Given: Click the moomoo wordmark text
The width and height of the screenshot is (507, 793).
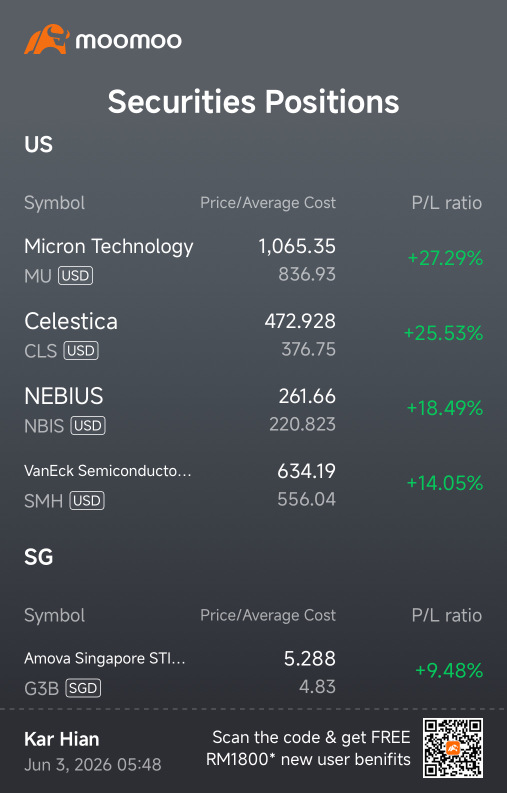Looking at the screenshot, I should point(129,41).
